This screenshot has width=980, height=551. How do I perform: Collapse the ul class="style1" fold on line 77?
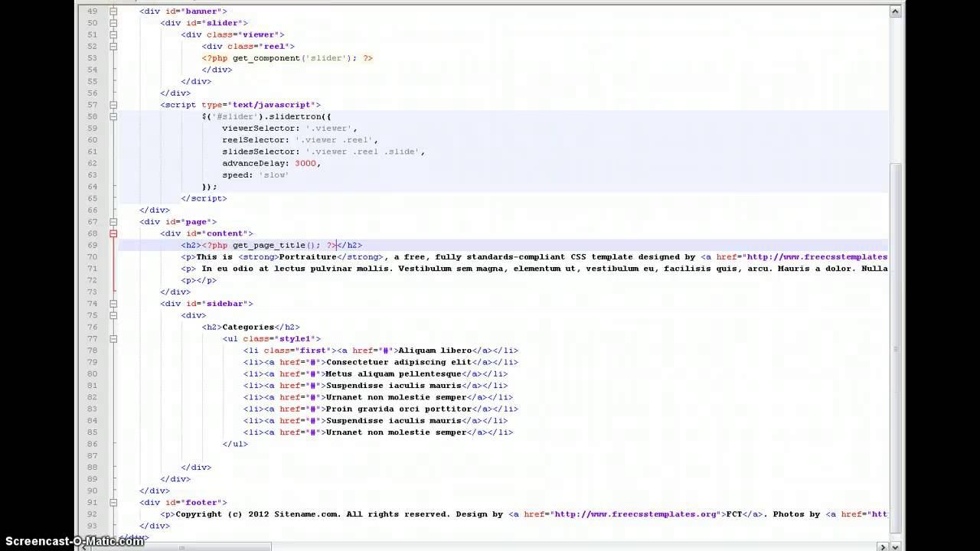click(113, 339)
